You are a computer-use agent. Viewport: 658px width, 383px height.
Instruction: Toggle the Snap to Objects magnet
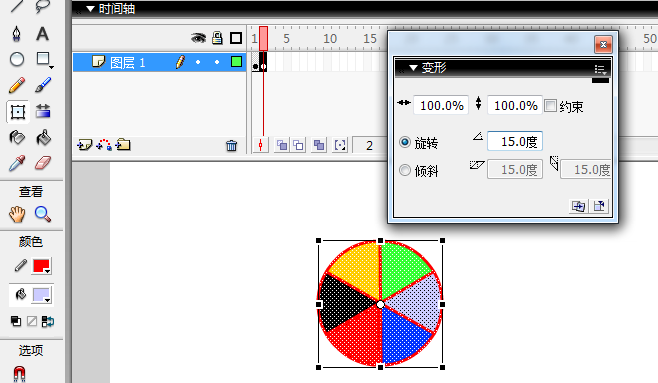(x=19, y=374)
